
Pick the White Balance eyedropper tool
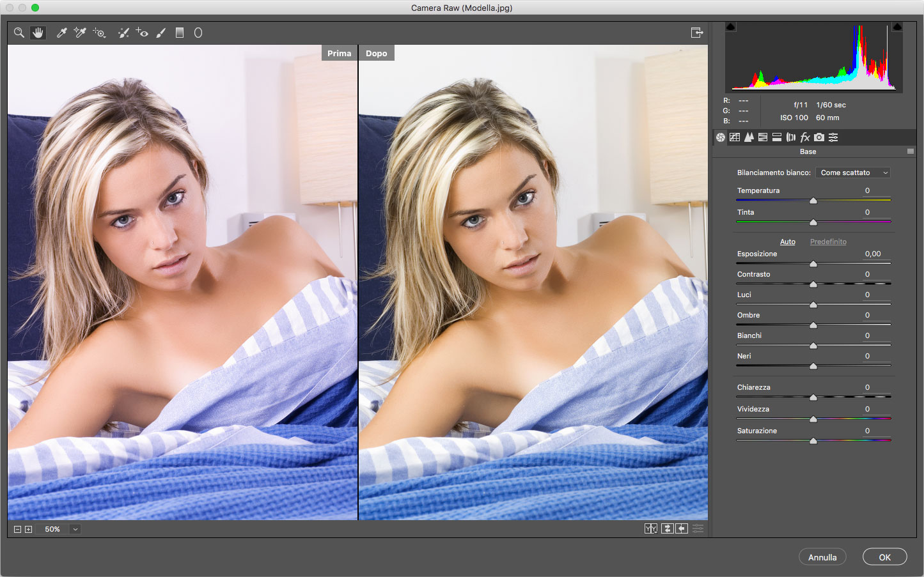[62, 33]
